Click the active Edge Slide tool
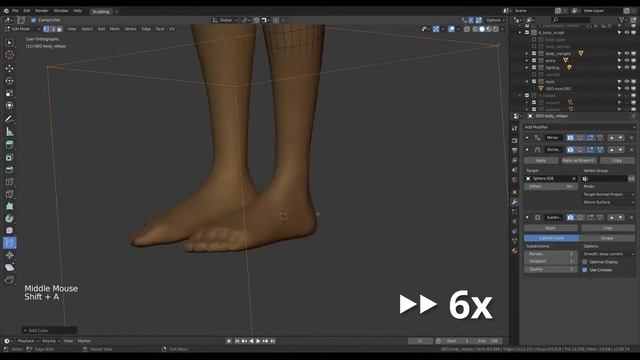This screenshot has height=360, width=640. 9,243
